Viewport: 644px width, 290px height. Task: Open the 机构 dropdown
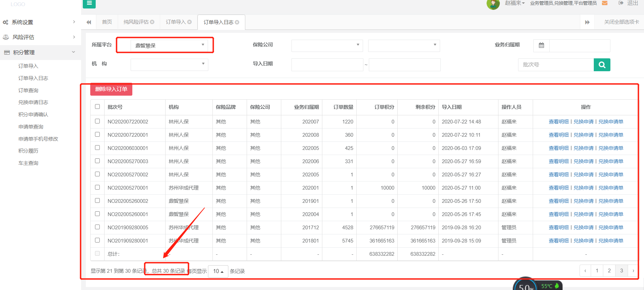169,64
